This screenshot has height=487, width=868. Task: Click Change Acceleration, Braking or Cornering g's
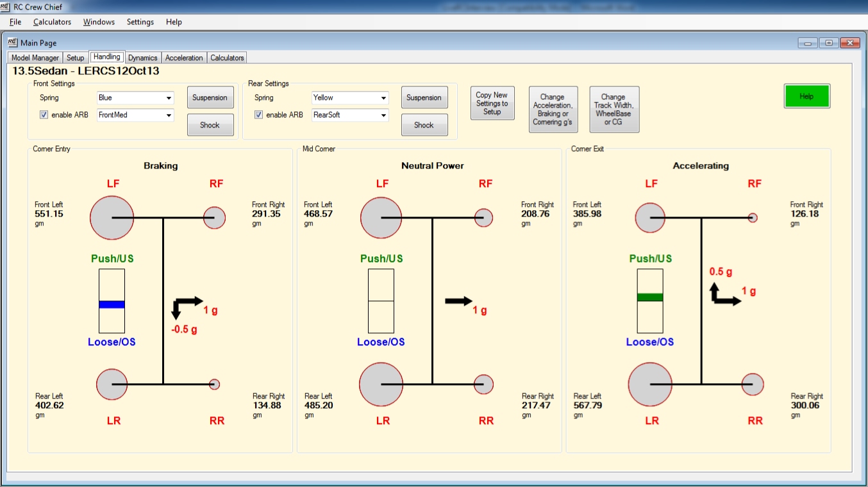click(x=553, y=110)
